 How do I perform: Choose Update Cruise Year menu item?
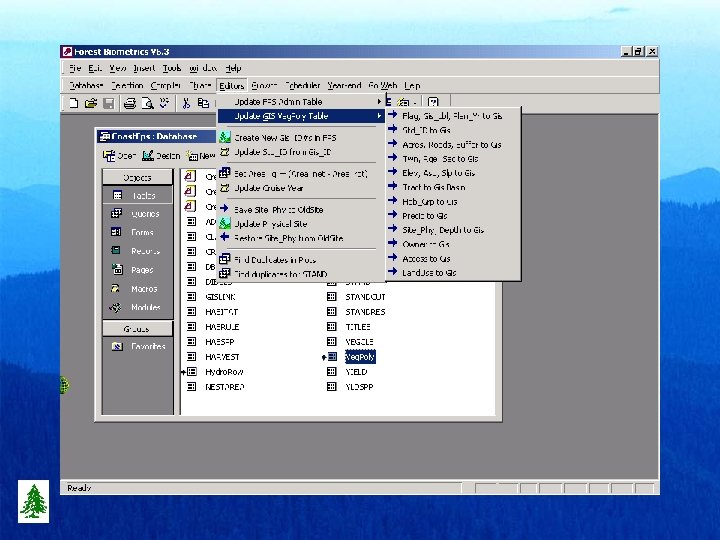click(268, 188)
